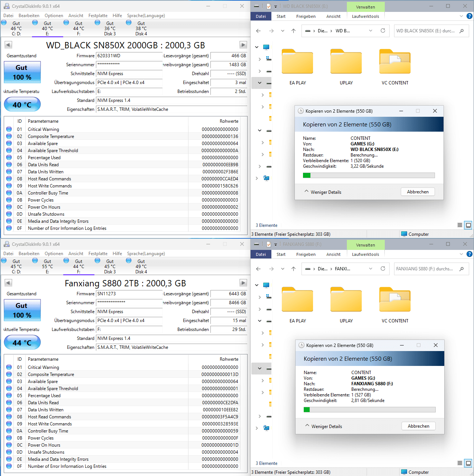Show previous disk in Fanxiang CrystalDiskInfo window
This screenshot has height=476, width=474.
pyautogui.click(x=8, y=283)
